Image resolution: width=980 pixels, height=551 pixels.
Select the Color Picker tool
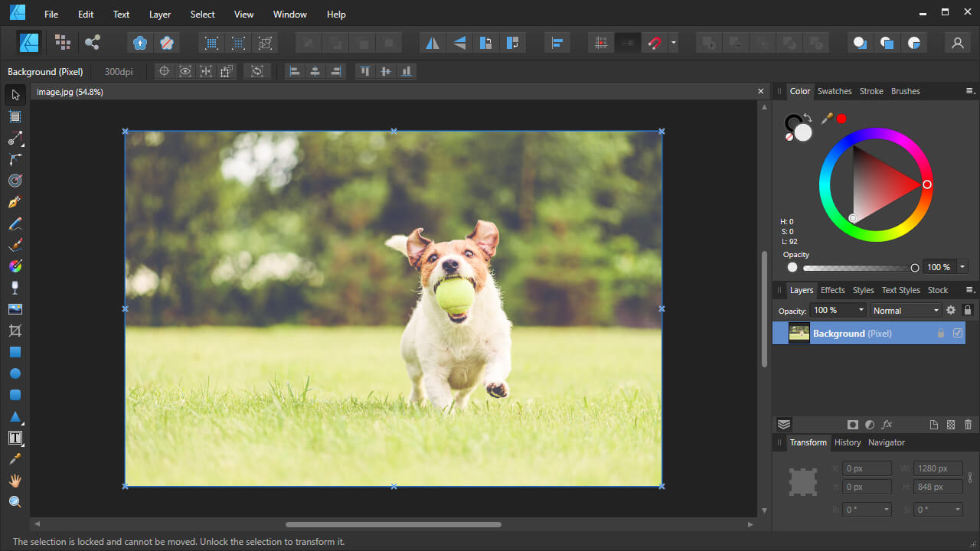[x=15, y=459]
